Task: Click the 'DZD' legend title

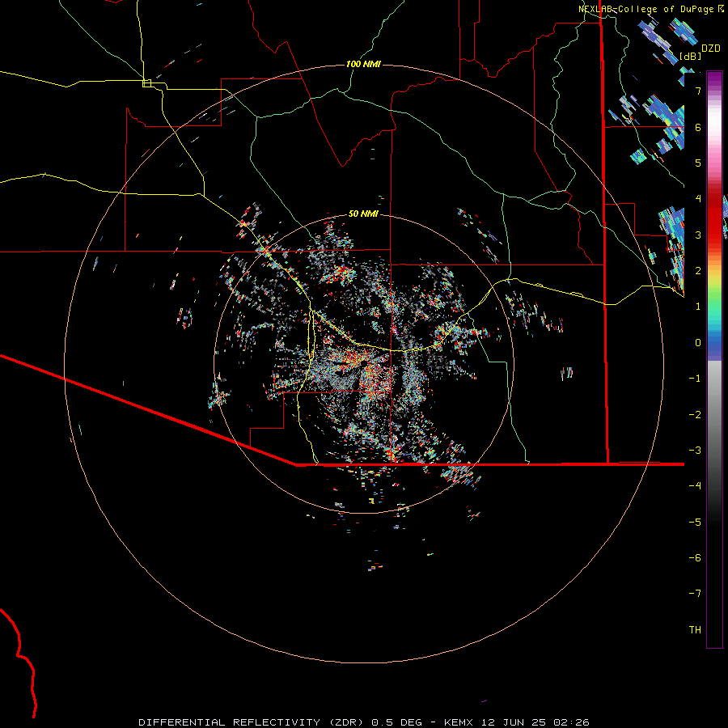Action: [711, 49]
